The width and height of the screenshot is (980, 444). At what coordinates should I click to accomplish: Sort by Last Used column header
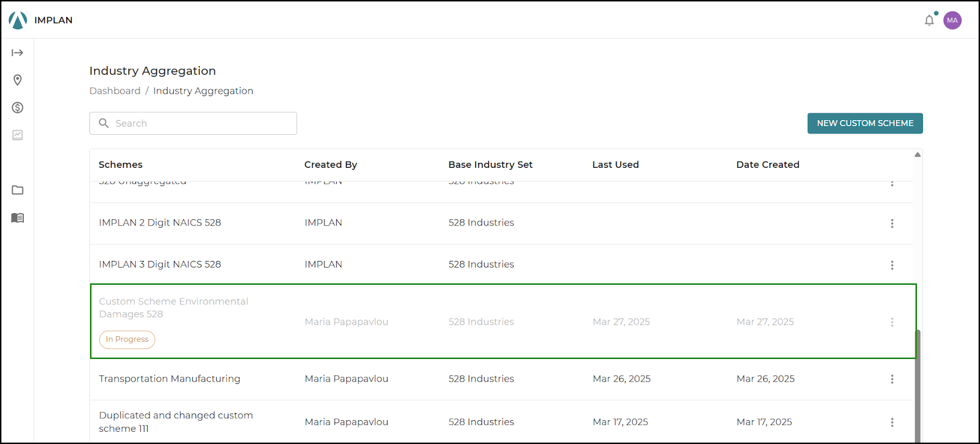(616, 165)
